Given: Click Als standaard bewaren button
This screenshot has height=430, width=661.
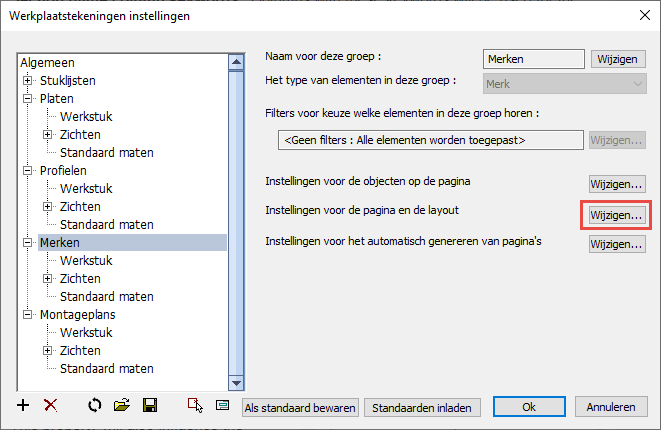Looking at the screenshot, I should 300,408.
